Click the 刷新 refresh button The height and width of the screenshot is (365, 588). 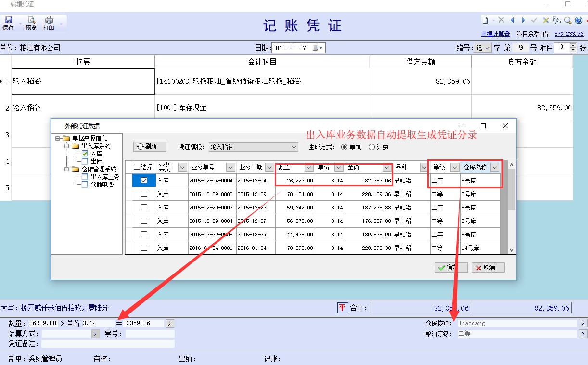tap(151, 146)
